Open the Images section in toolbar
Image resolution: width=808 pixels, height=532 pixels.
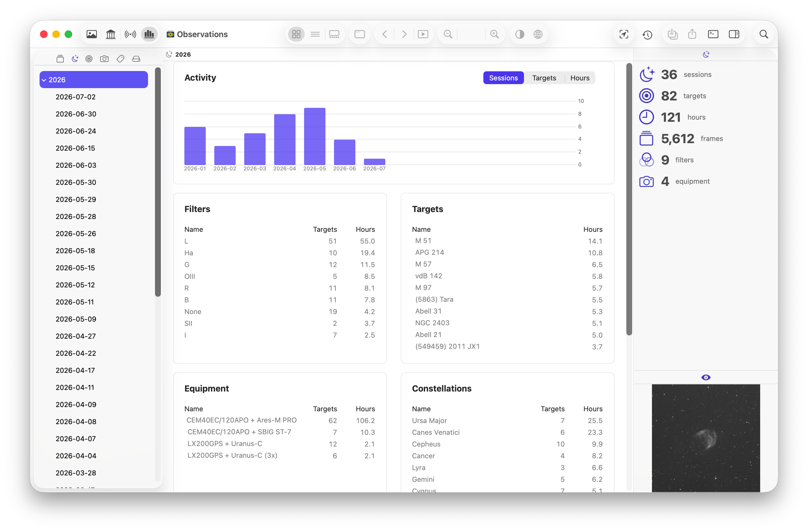[x=92, y=34]
